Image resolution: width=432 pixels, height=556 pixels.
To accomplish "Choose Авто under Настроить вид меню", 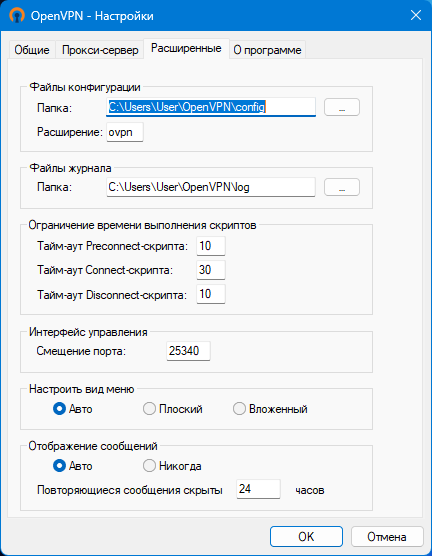I will [73, 409].
